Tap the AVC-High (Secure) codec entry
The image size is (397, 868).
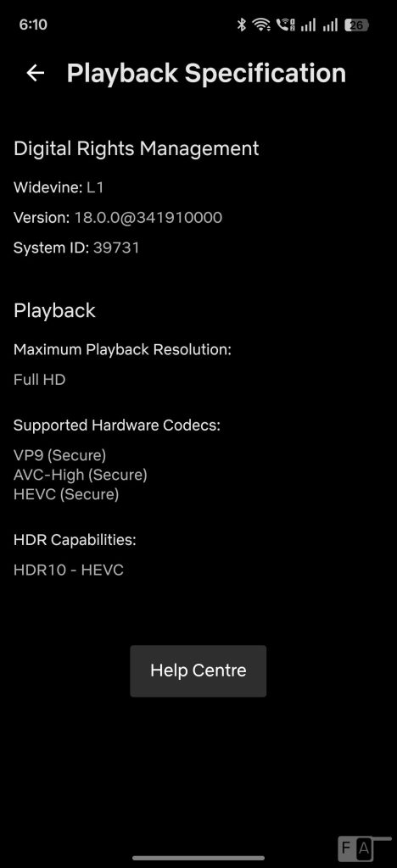81,475
